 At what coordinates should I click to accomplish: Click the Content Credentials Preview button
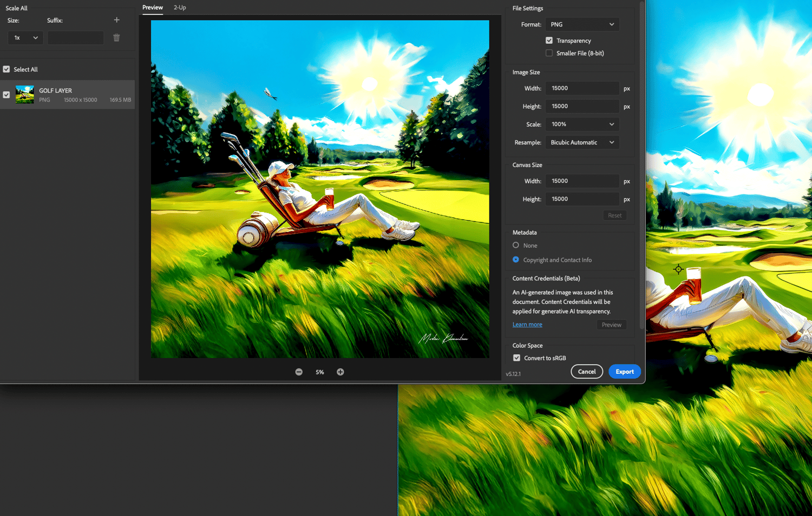point(612,325)
